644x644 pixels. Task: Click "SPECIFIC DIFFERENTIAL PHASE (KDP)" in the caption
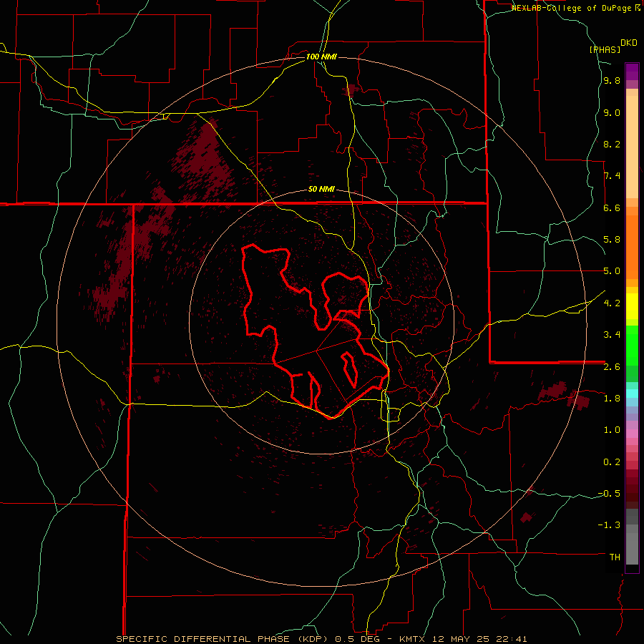pyautogui.click(x=223, y=639)
